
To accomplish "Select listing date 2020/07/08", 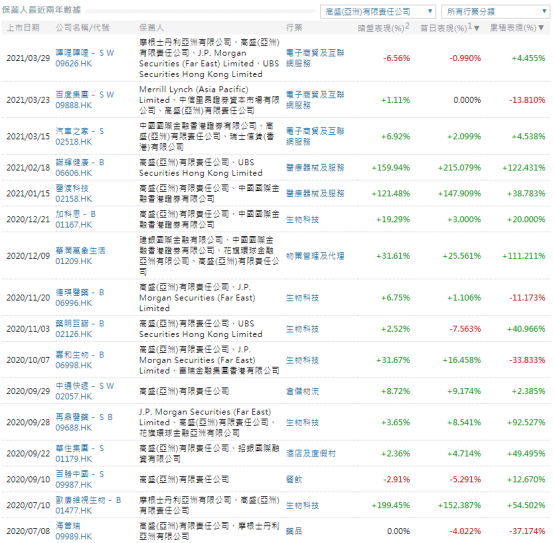I will (28, 531).
